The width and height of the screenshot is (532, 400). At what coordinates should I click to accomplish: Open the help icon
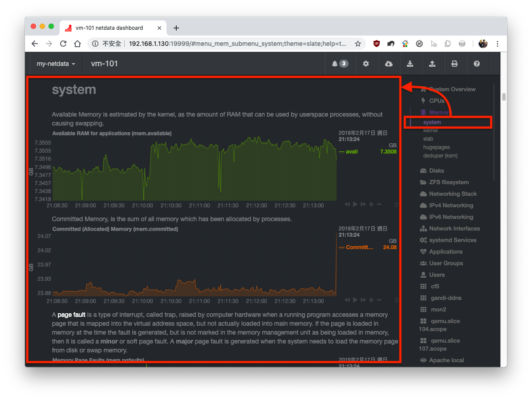(x=477, y=64)
